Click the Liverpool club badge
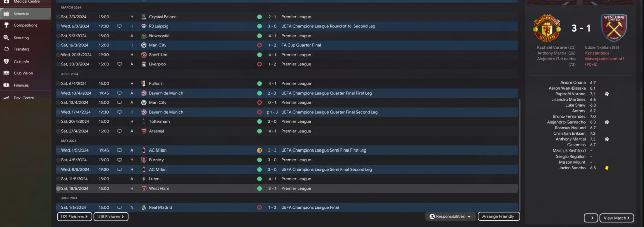The width and height of the screenshot is (644, 227). coord(144,64)
